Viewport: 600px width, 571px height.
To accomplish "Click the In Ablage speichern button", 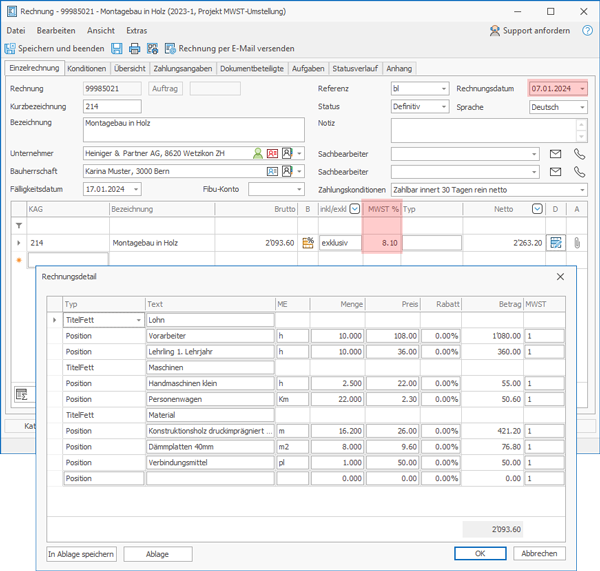I will click(81, 554).
